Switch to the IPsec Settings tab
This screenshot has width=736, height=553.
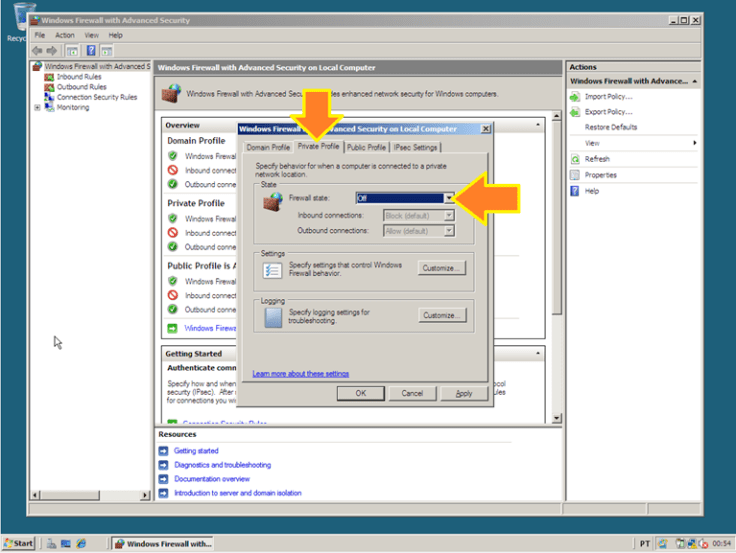(416, 147)
